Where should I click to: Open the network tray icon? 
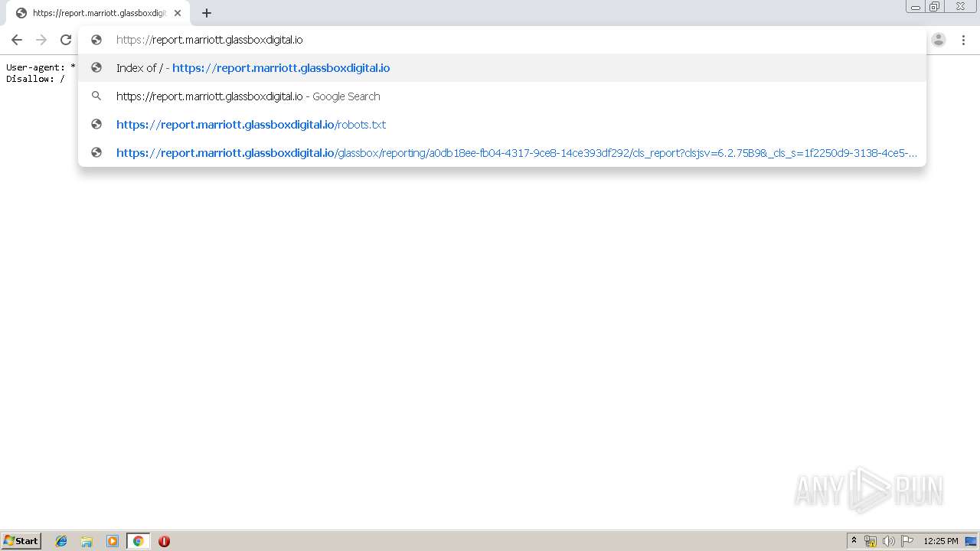point(871,541)
